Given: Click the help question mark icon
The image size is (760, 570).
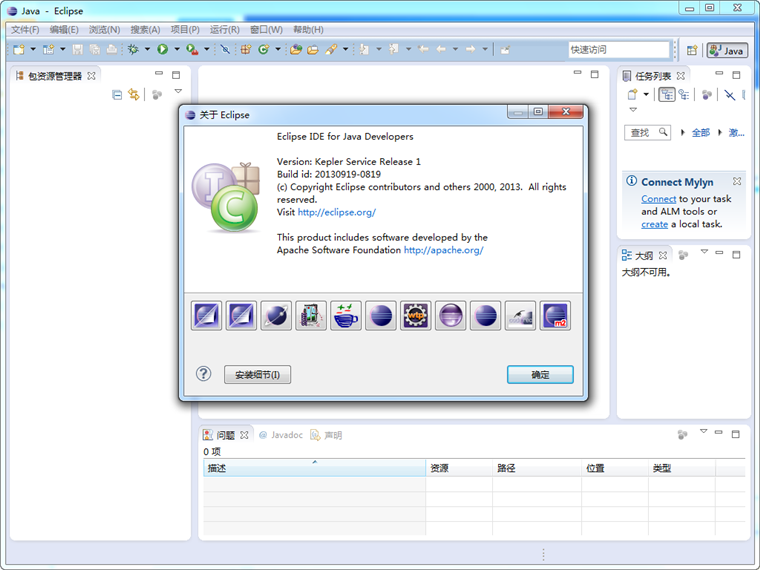Looking at the screenshot, I should click(x=204, y=374).
